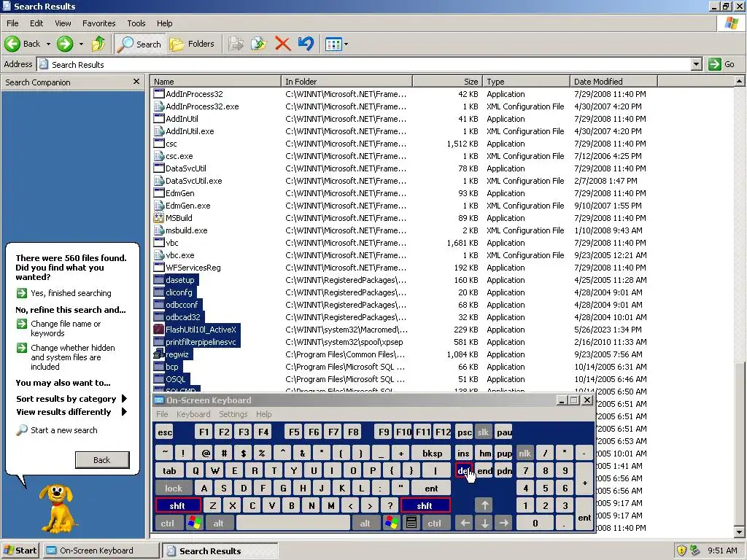This screenshot has height=560, width=747.
Task: Click Change whether hidden files are included
Action: (x=72, y=357)
